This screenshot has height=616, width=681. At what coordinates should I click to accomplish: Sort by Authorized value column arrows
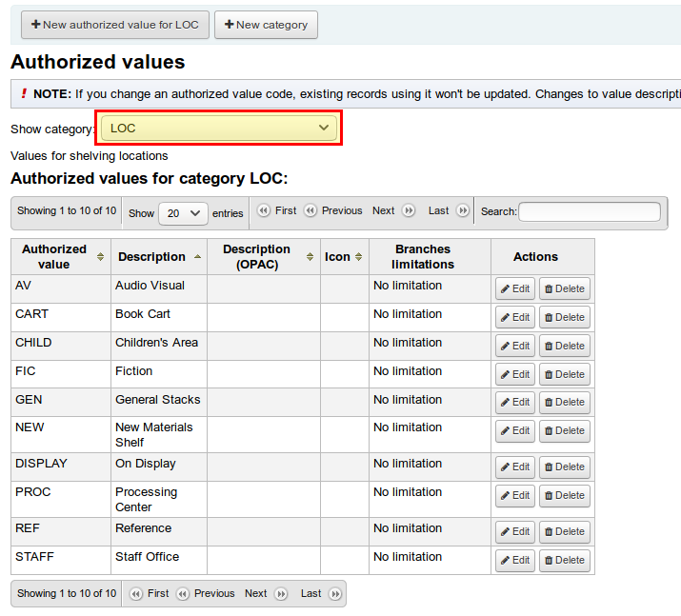tap(100, 257)
